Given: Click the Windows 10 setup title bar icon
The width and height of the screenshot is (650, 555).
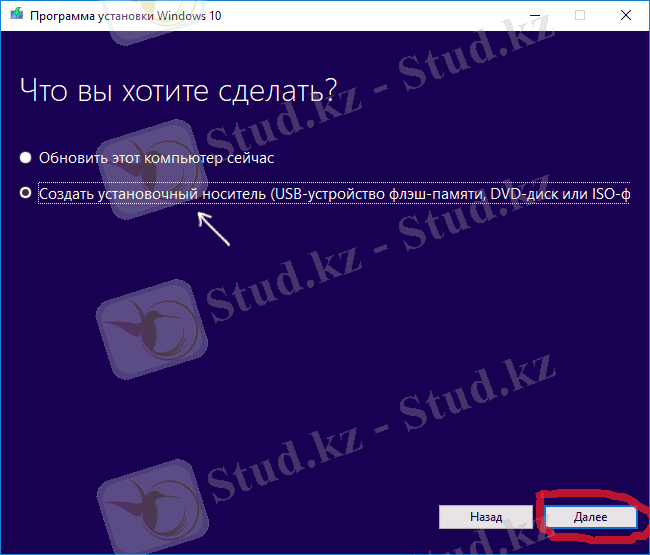Looking at the screenshot, I should 17,14.
